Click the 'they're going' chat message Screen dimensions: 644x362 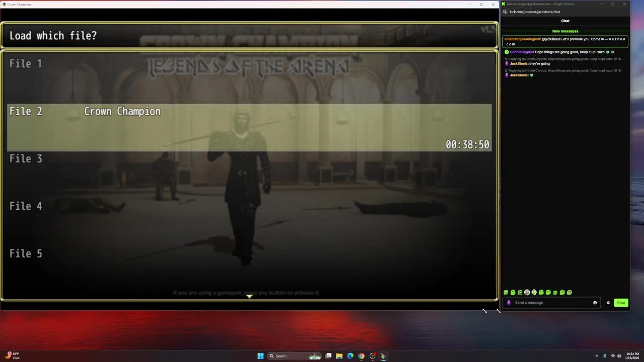pos(539,63)
